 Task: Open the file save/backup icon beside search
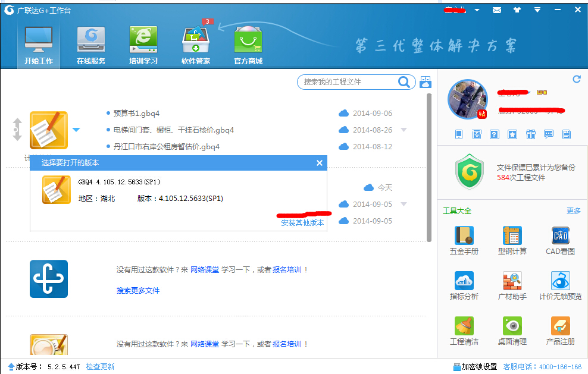(x=426, y=81)
